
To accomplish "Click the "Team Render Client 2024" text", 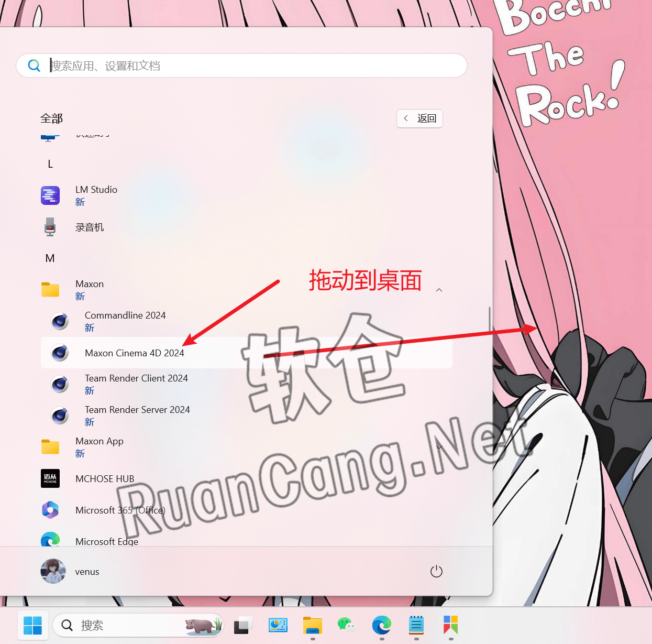I will click(x=136, y=378).
